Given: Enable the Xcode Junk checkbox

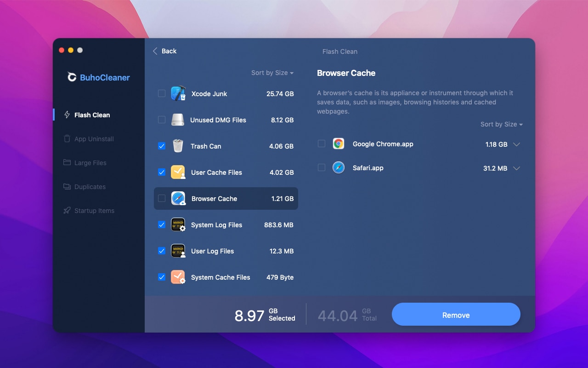Looking at the screenshot, I should point(162,94).
